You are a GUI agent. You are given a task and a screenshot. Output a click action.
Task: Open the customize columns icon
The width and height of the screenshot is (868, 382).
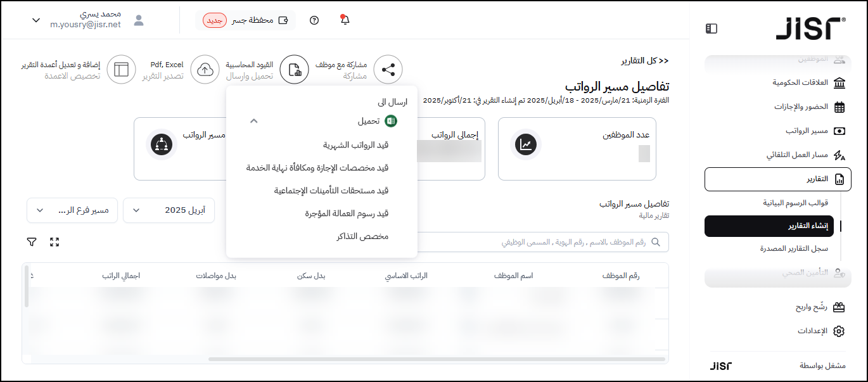click(121, 70)
